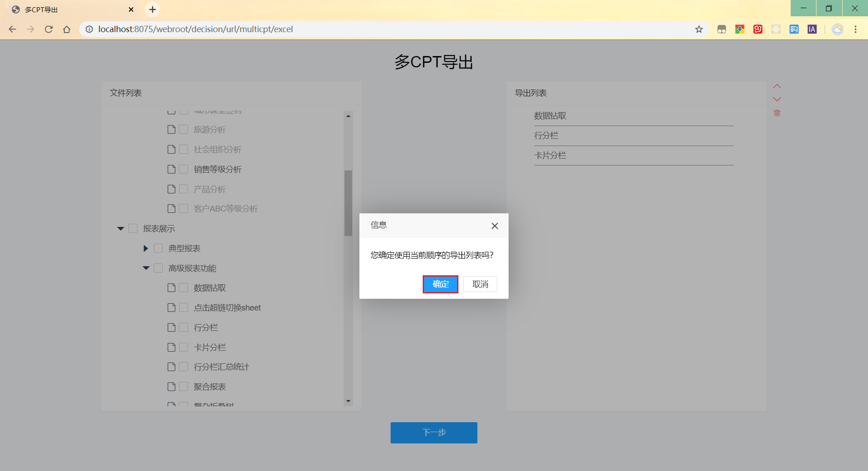Open the Chrome three-dot menu

[x=855, y=29]
